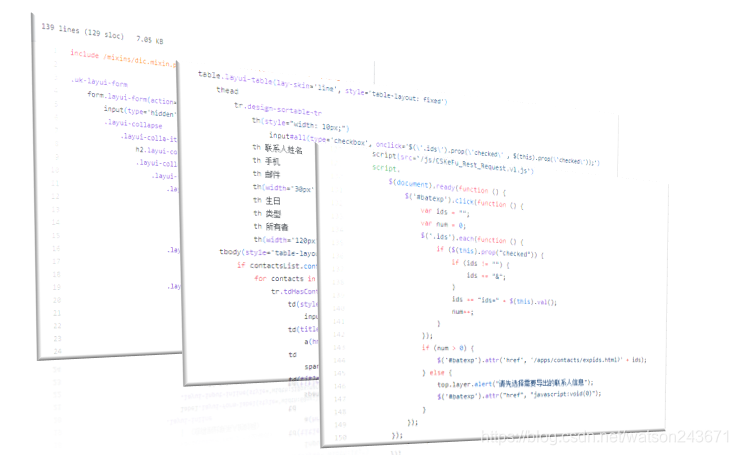
Task: Click the 'if (ids != "") {' line
Action: pyautogui.click(x=481, y=263)
